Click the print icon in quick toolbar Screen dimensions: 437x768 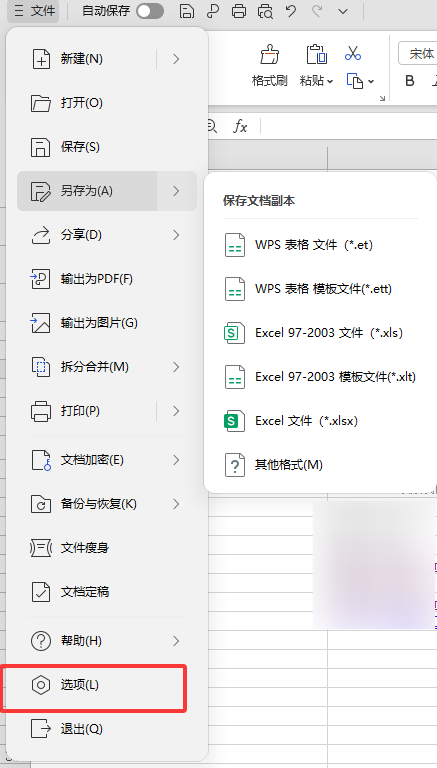pos(239,11)
